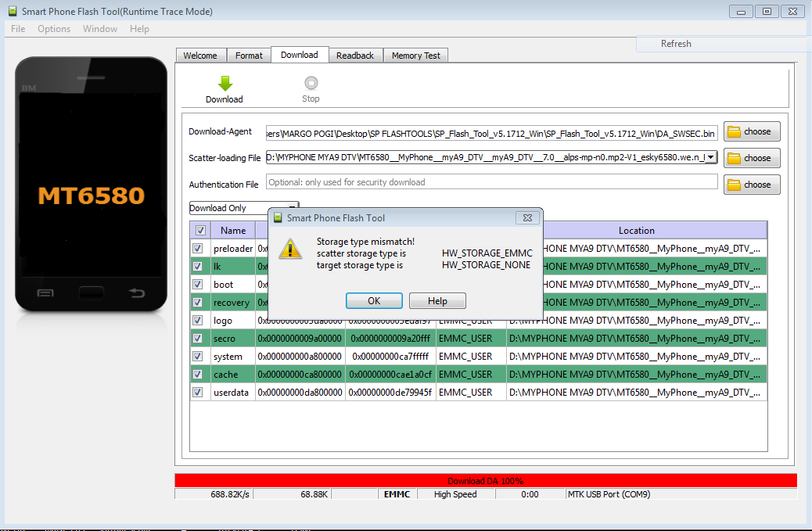Viewport: 812px width, 531px height.
Task: Open the Options menu
Action: coord(54,29)
